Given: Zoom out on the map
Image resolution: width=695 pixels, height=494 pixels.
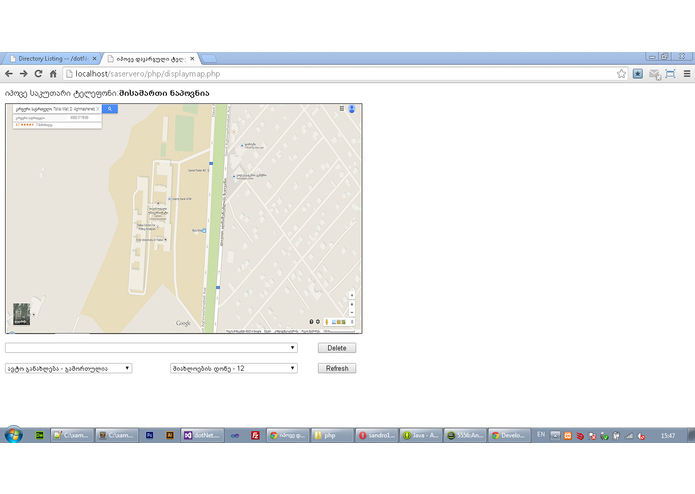Looking at the screenshot, I should (x=352, y=312).
